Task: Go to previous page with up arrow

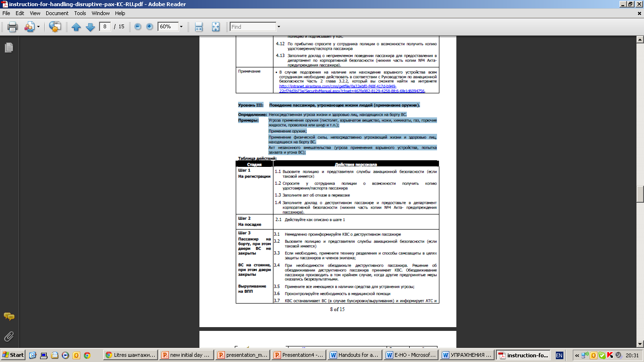Action: (x=76, y=27)
